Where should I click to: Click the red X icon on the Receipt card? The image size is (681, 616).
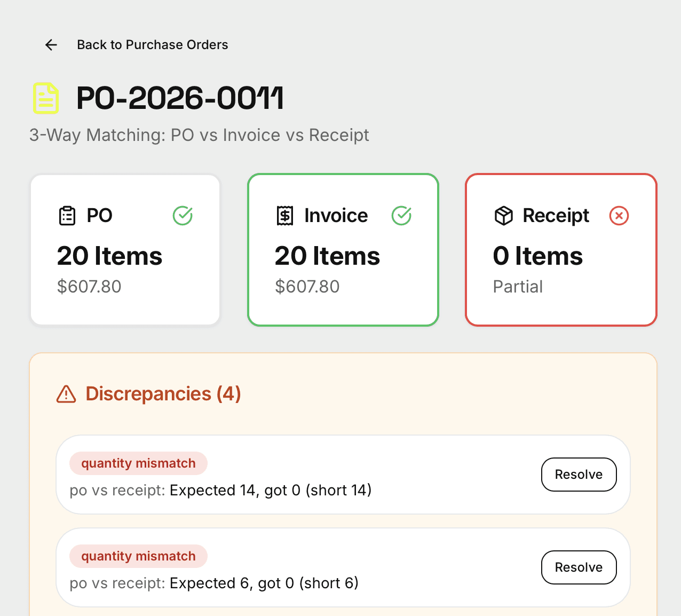click(619, 216)
